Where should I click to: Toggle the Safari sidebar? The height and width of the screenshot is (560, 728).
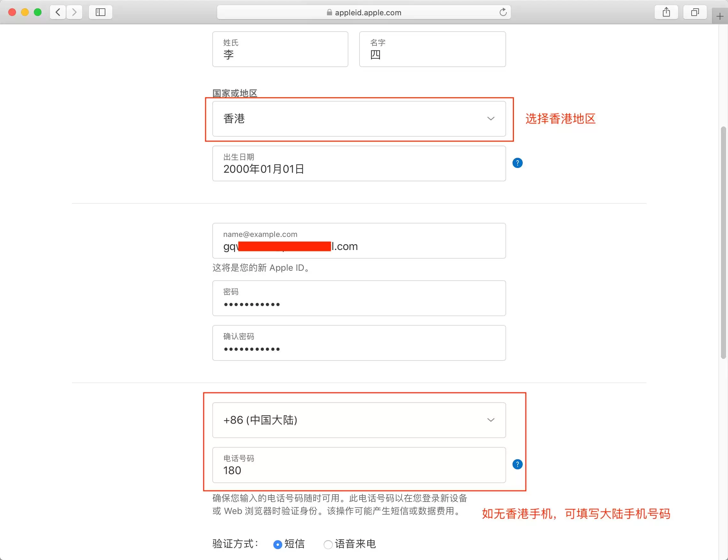coord(100,12)
